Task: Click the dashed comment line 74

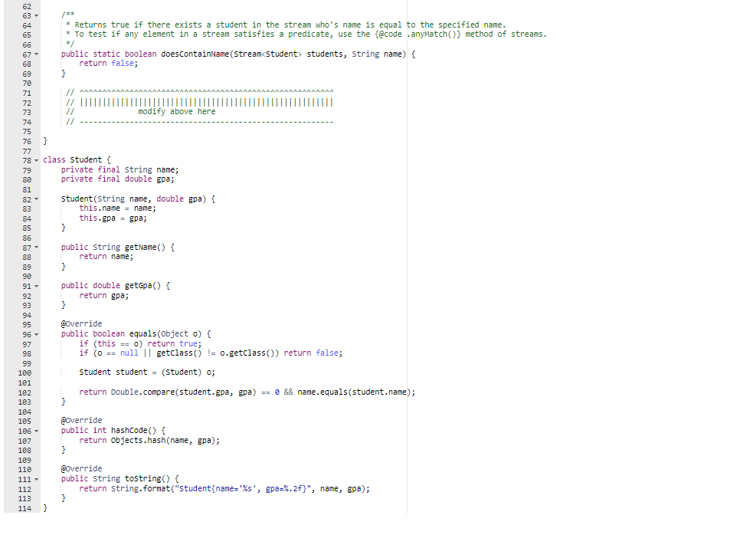Action: pos(200,122)
